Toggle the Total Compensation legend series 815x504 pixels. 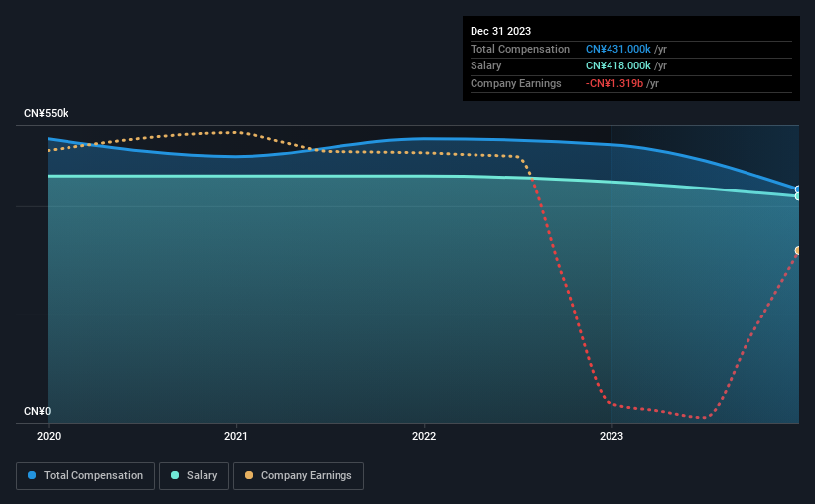[x=85, y=476]
